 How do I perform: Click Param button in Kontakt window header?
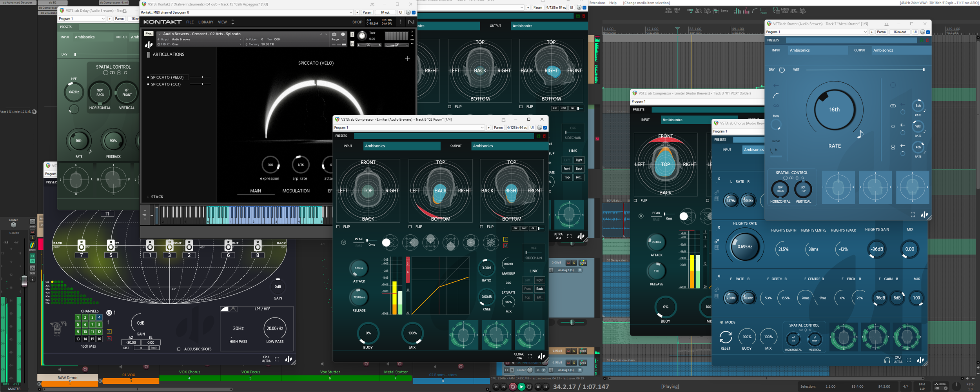point(367,13)
